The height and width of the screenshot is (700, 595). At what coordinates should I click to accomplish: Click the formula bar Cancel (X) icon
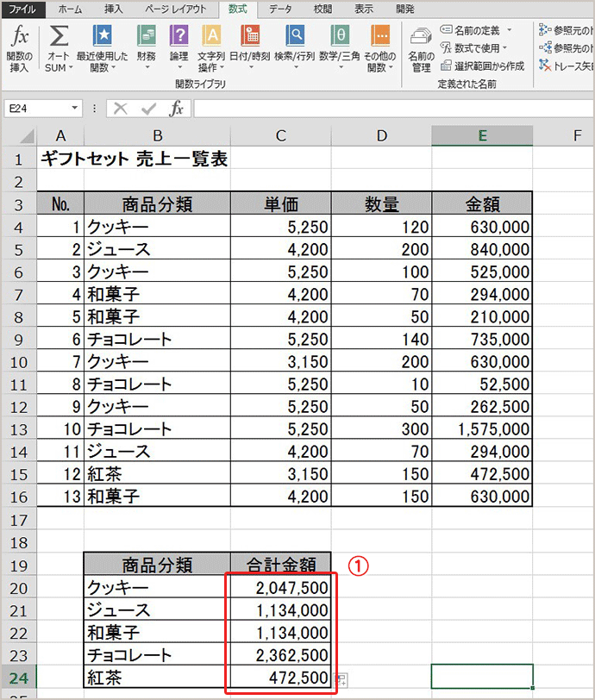[120, 109]
